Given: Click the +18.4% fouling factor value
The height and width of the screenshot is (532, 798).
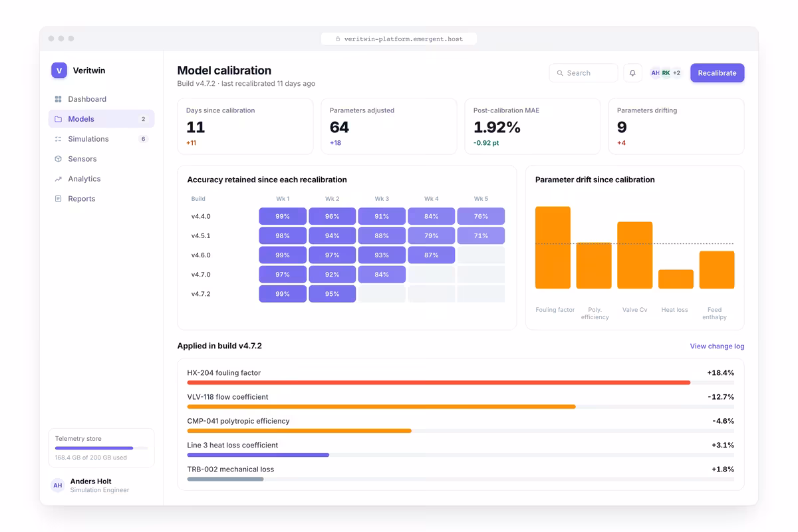Looking at the screenshot, I should click(721, 373).
